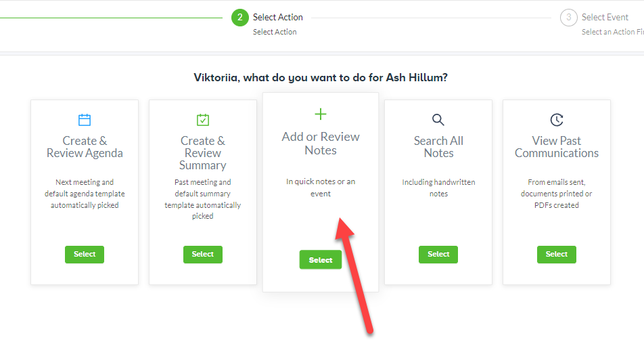The height and width of the screenshot is (346, 644).
Task: Select View Past Communications button
Action: click(x=557, y=255)
